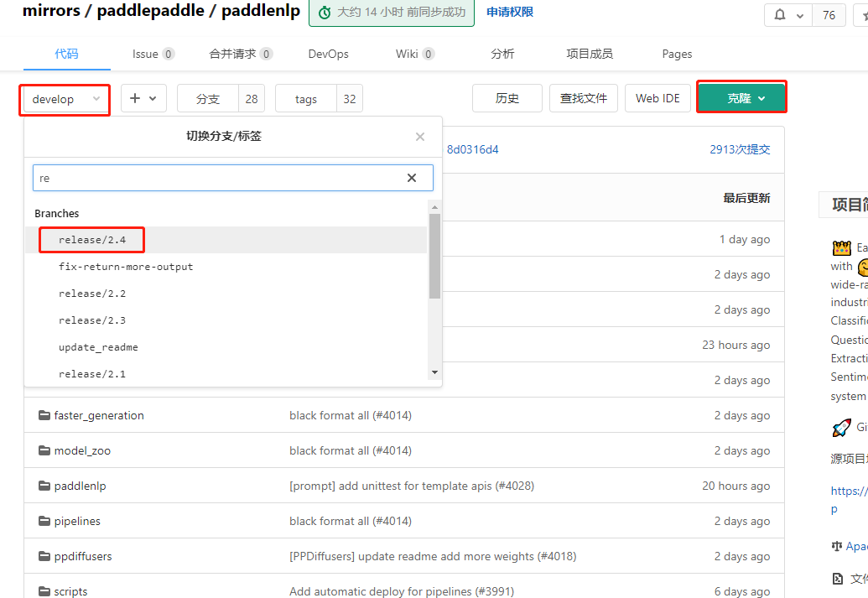Open the + new file dropdown
Image resolution: width=868 pixels, height=598 pixels.
pyautogui.click(x=143, y=98)
